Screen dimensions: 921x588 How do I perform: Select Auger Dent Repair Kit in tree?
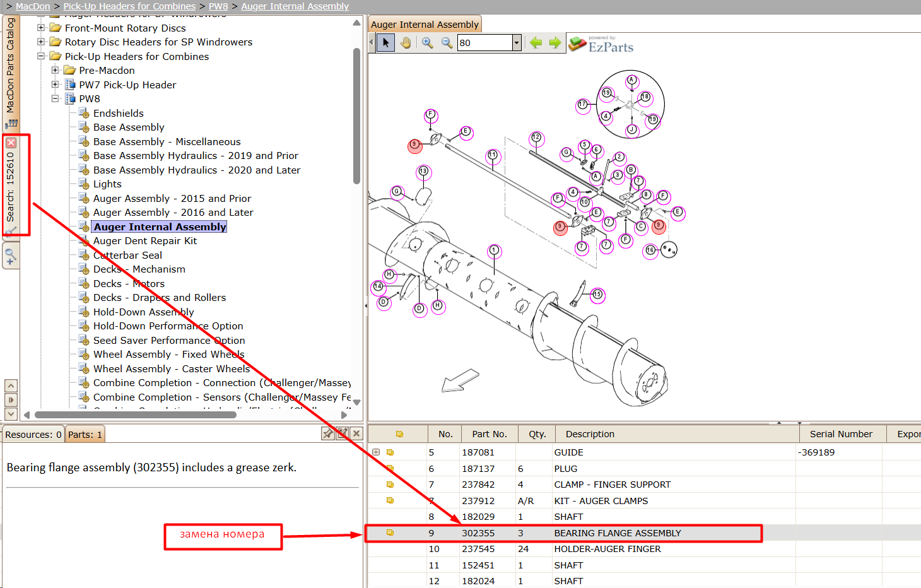145,241
